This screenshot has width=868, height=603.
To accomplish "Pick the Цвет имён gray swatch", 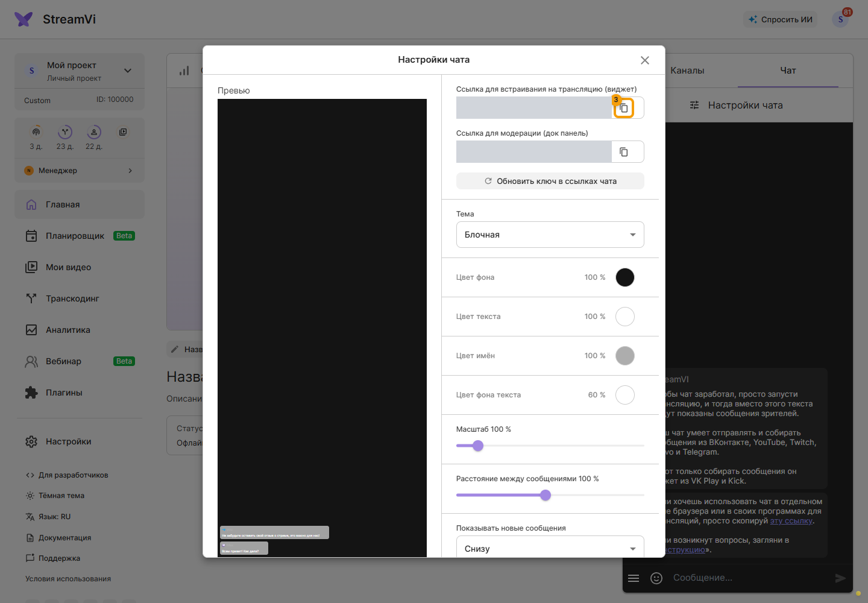I will click(625, 356).
